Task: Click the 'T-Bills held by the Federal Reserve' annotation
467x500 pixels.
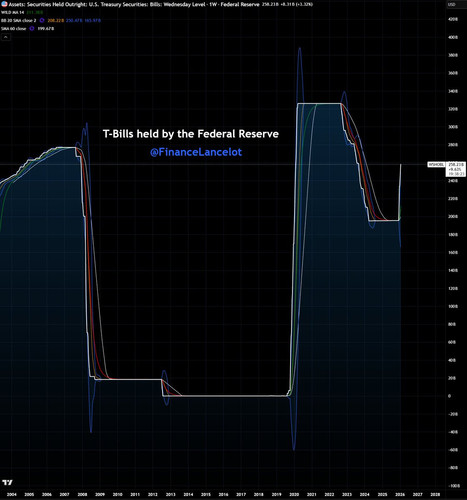Action: 191,134
